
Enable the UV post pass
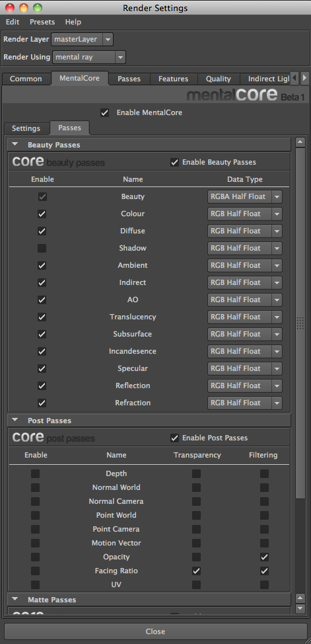point(36,584)
